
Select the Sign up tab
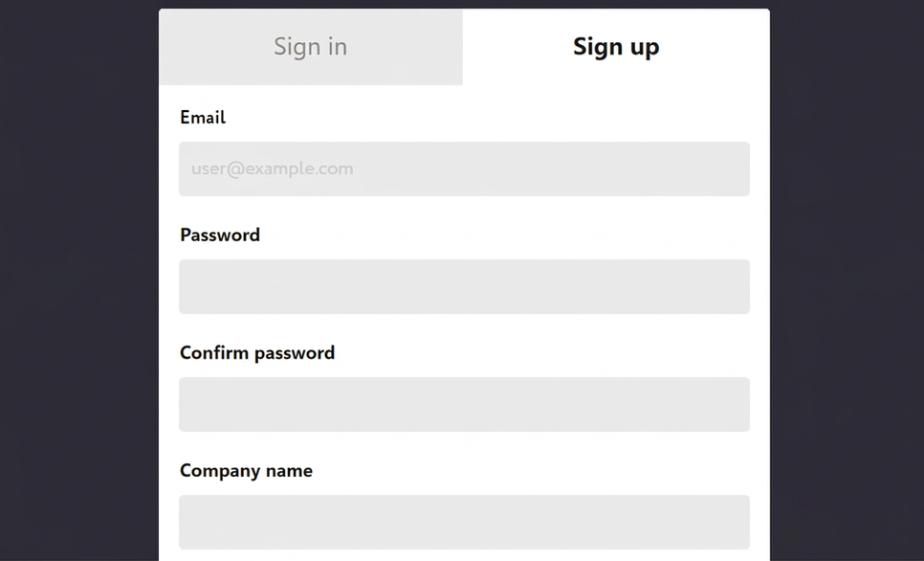click(616, 47)
